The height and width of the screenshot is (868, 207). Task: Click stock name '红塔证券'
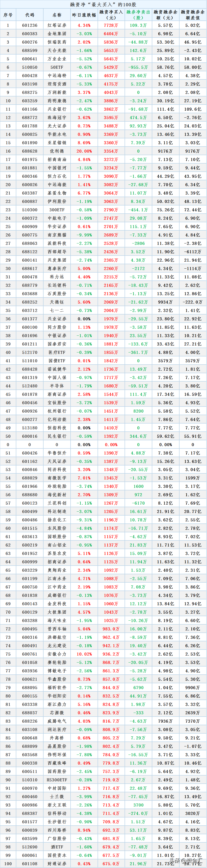pyautogui.click(x=57, y=25)
